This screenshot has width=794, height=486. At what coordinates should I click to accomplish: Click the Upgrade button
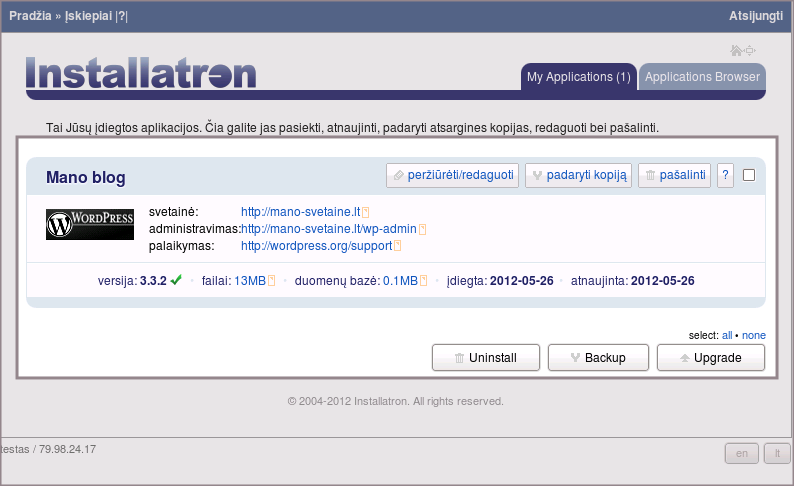(x=710, y=357)
